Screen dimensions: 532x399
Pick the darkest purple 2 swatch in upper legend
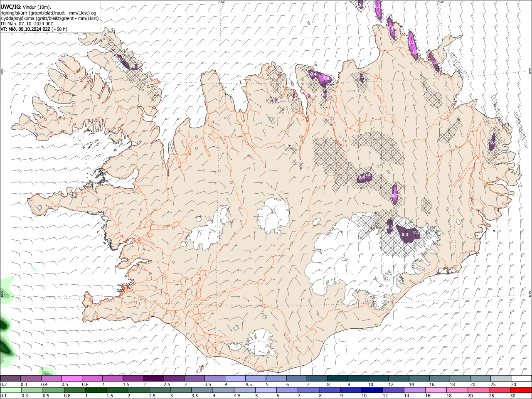tap(153, 379)
